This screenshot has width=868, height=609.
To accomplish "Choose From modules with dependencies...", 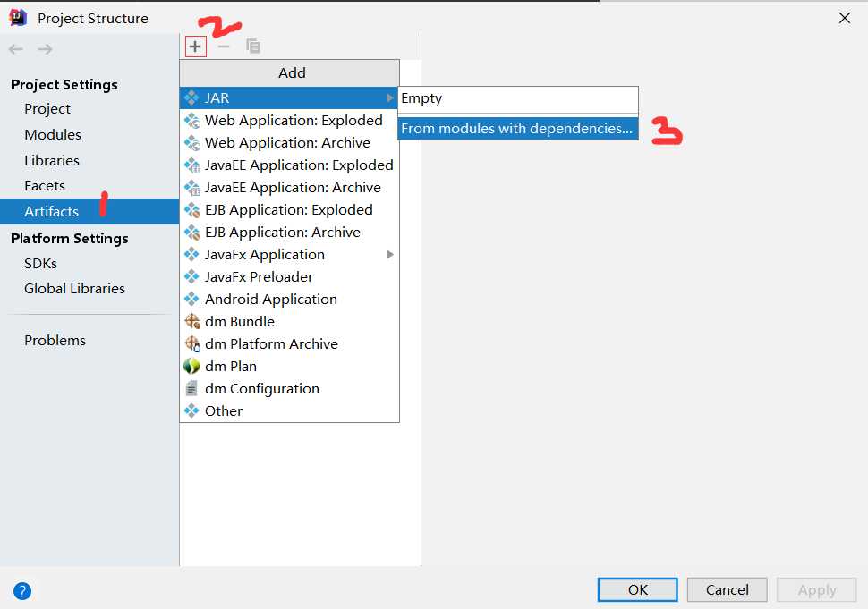I will tap(518, 128).
